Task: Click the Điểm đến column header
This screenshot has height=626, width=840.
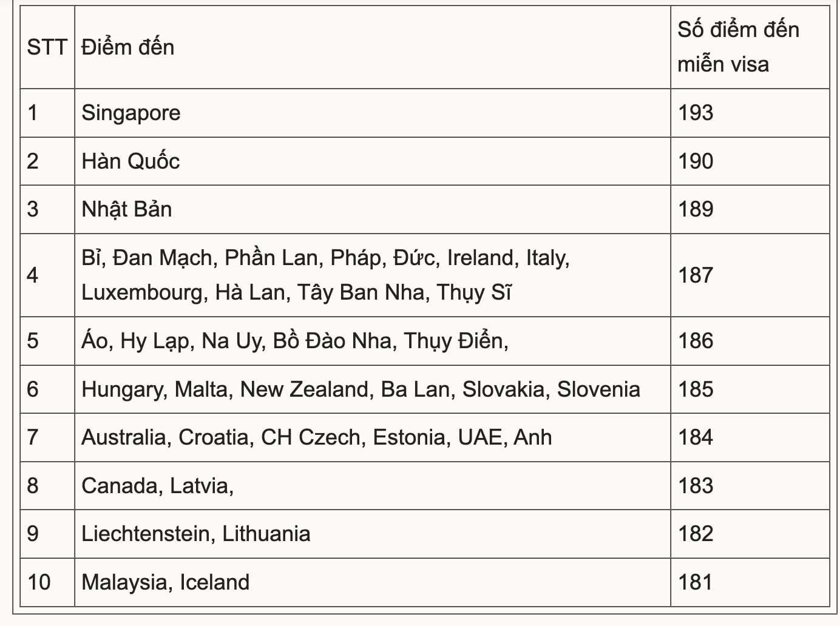Action: pyautogui.click(x=128, y=47)
